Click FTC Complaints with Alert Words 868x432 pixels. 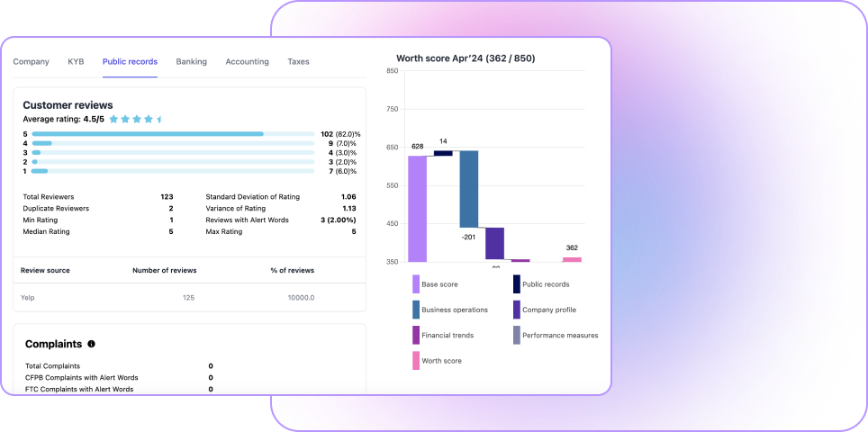pyautogui.click(x=80, y=390)
